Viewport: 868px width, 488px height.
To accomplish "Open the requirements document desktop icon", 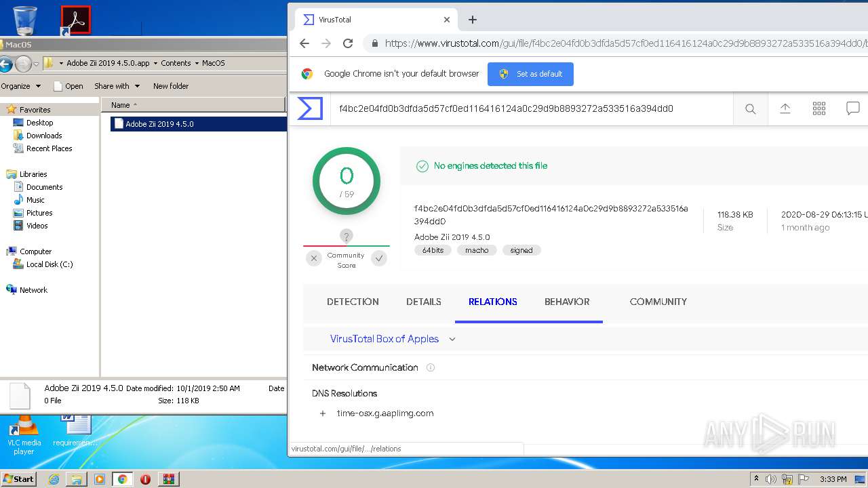I will point(75,431).
